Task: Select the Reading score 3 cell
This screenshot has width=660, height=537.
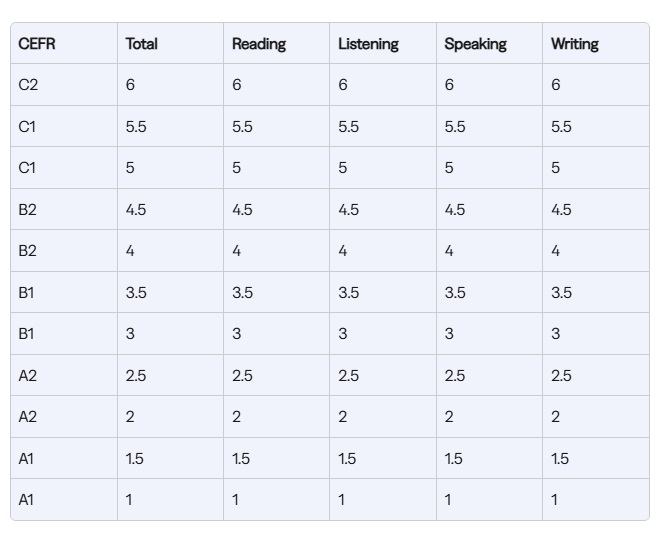Action: point(237,334)
